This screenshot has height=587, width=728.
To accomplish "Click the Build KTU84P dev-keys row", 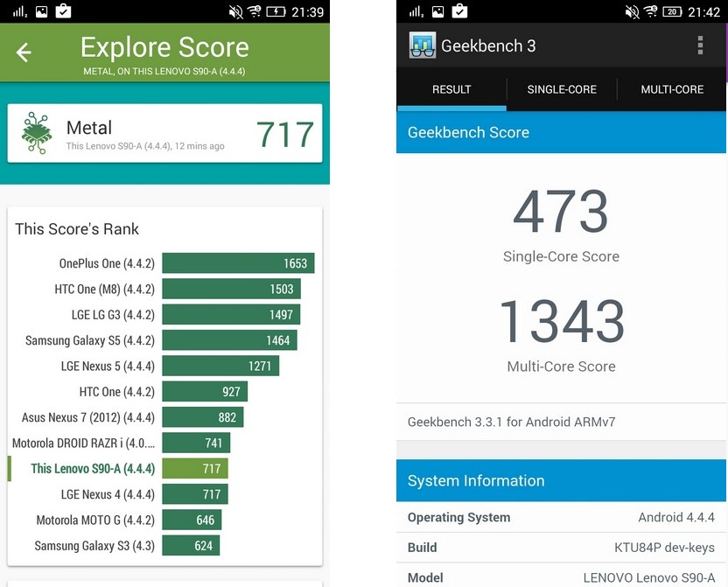I will tap(562, 548).
